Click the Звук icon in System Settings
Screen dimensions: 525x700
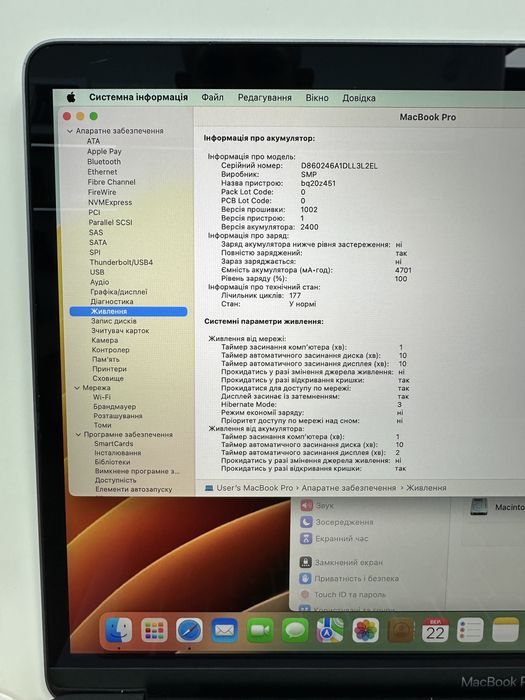[306, 505]
